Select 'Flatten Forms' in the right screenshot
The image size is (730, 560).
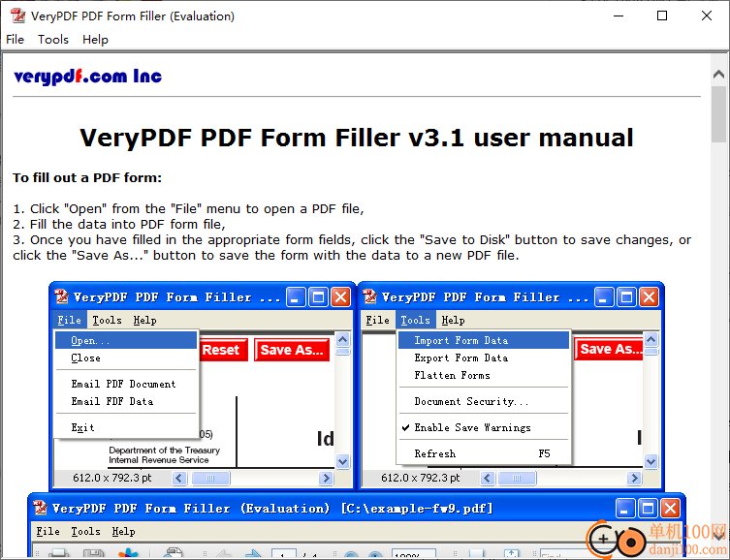[484, 375]
